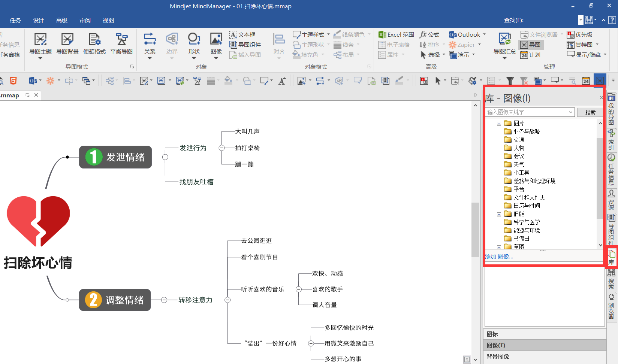Collapse the 发泄情绪 topic branch

165,157
